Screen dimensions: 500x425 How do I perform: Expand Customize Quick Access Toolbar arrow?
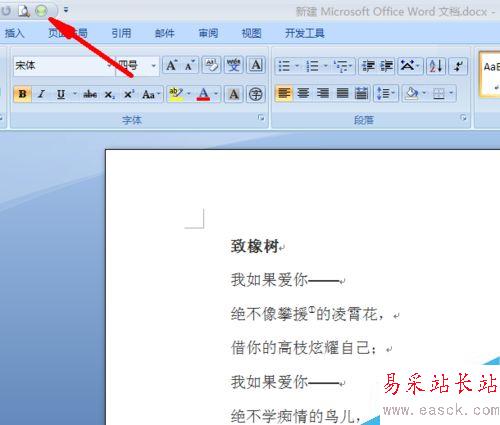pos(66,10)
